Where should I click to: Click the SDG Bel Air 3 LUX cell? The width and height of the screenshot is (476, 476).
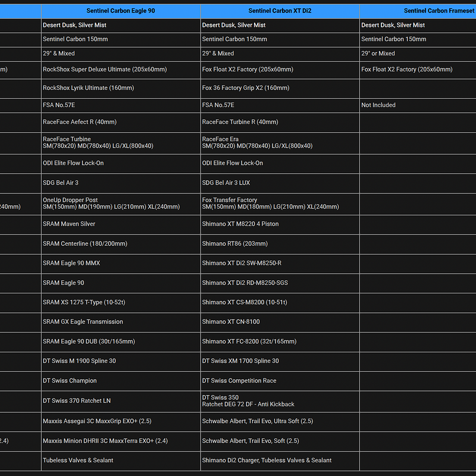pyautogui.click(x=280, y=183)
